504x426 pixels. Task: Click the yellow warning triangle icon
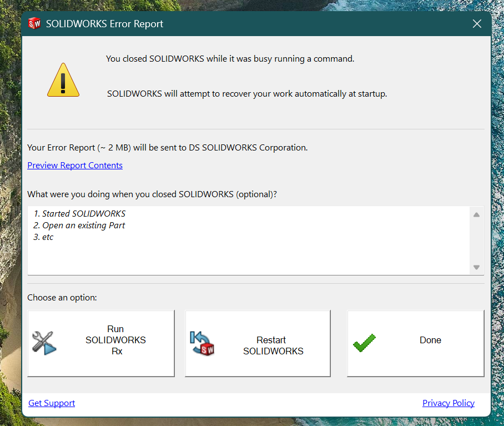click(x=63, y=80)
